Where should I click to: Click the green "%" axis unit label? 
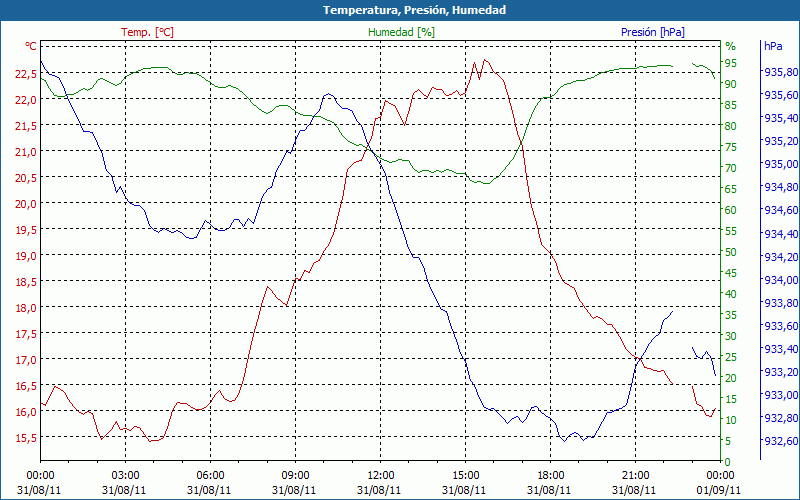coord(731,46)
